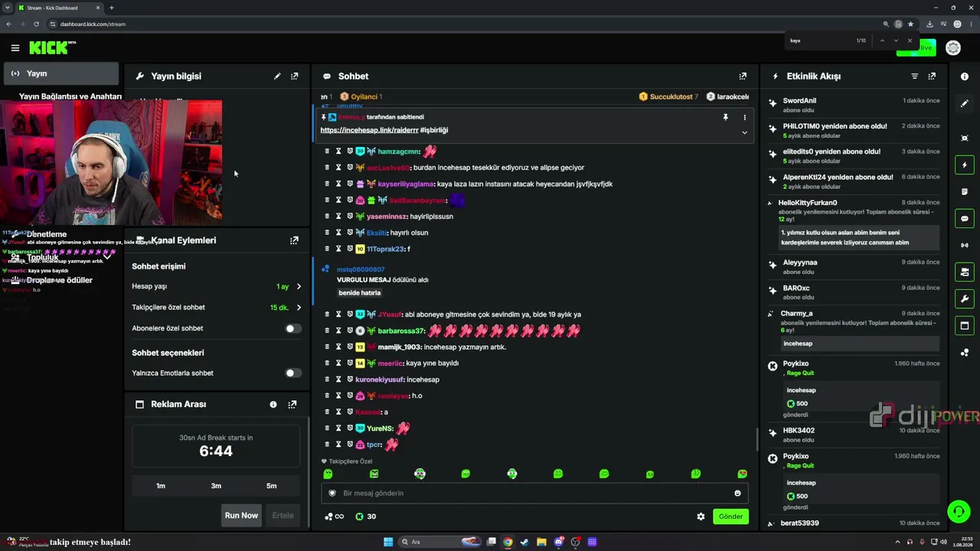Image resolution: width=980 pixels, height=551 pixels.
Task: Timeout 11Toprak23 using the hourglass icon
Action: [x=338, y=249]
